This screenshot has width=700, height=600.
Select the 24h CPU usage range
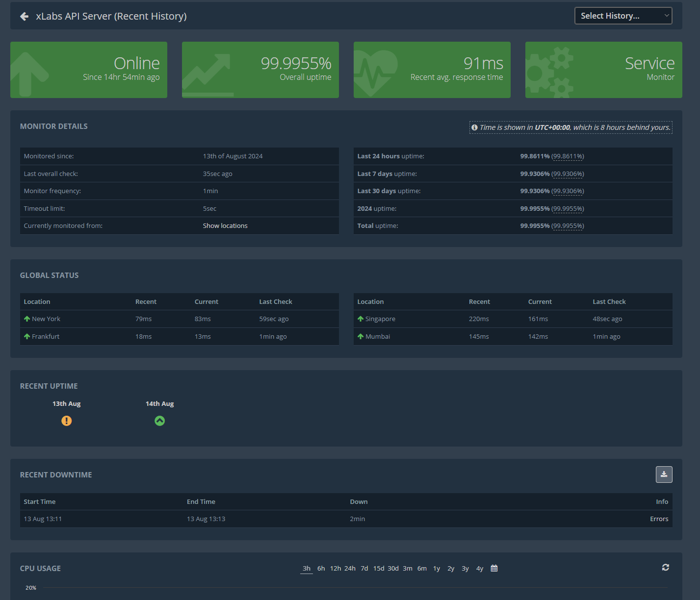350,569
